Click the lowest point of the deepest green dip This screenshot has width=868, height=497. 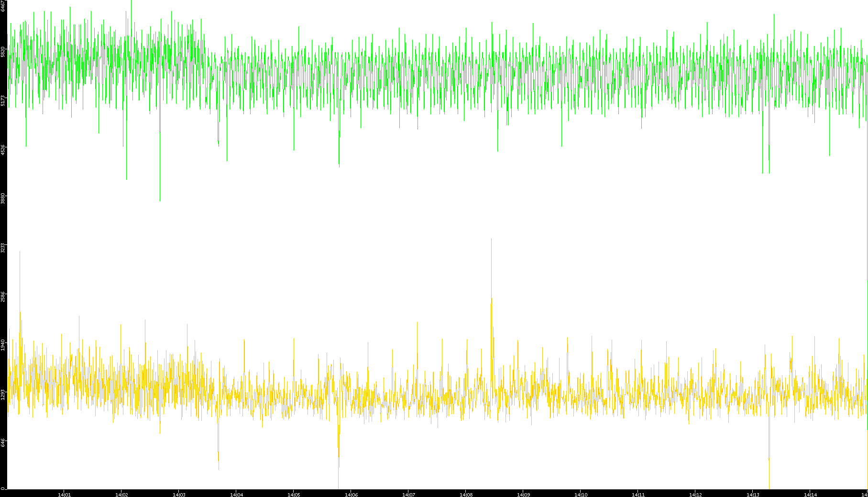click(x=160, y=201)
